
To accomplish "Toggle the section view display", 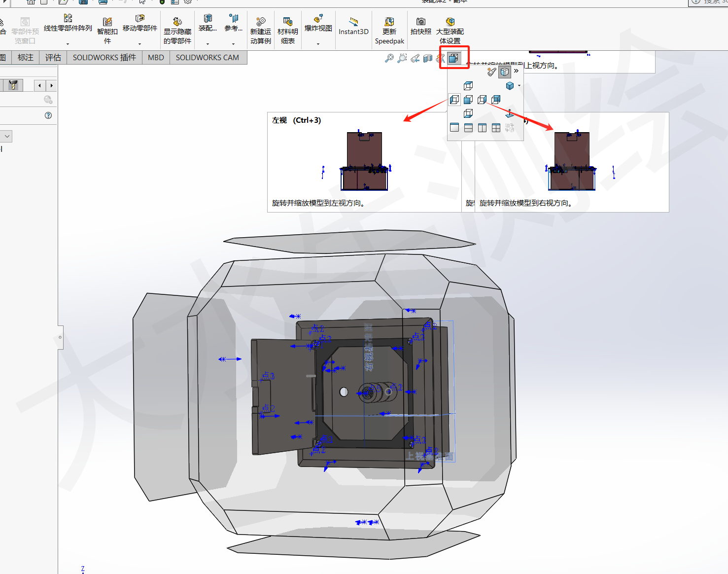I will (x=428, y=58).
